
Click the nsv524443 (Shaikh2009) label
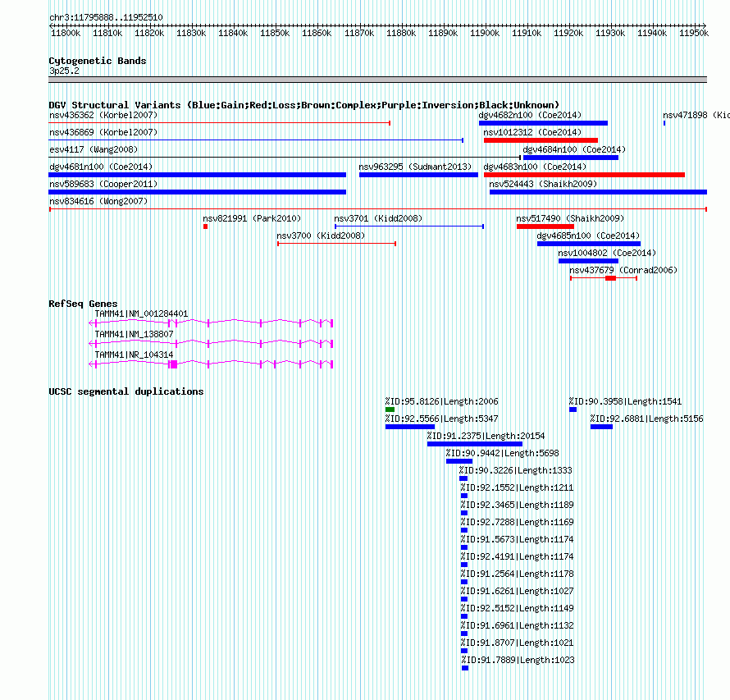[x=543, y=184]
